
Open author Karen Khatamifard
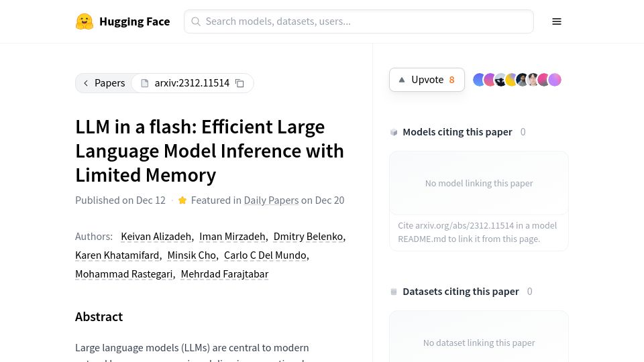coord(117,255)
